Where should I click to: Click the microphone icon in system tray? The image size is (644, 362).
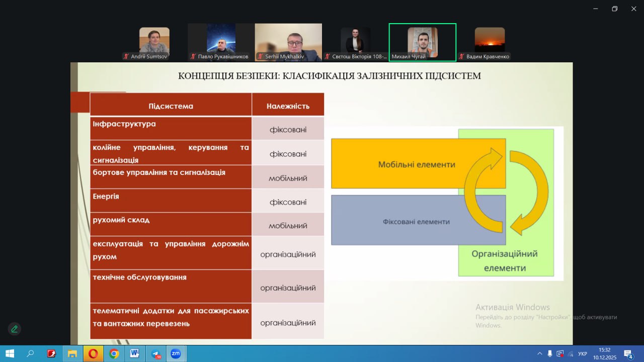550,353
